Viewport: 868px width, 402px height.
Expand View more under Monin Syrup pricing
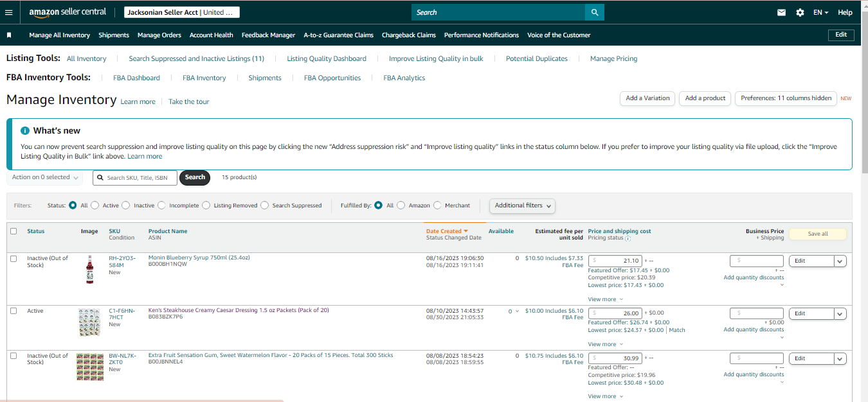coord(605,299)
